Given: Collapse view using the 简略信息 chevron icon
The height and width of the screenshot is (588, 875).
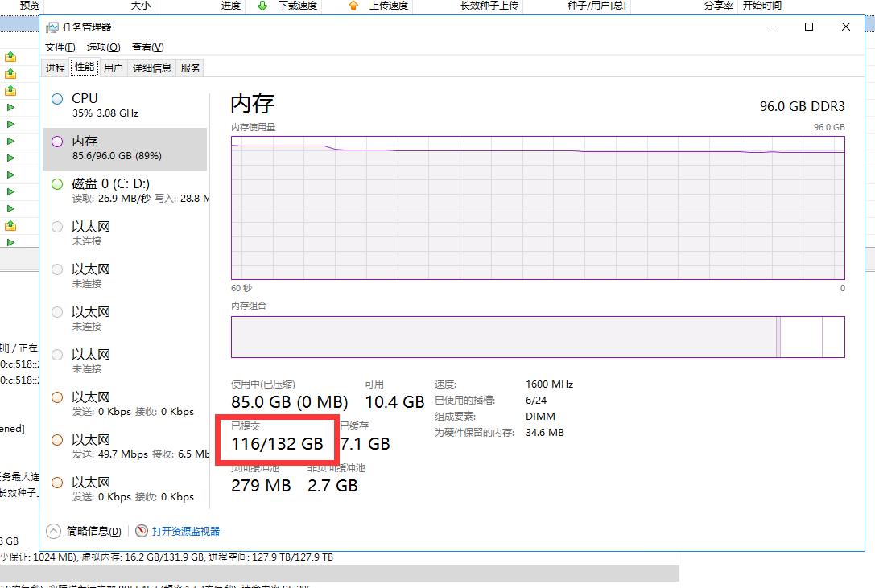Looking at the screenshot, I should coord(54,531).
